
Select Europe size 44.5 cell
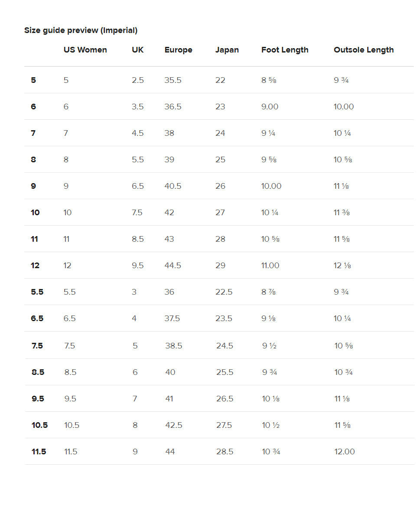pyautogui.click(x=173, y=266)
